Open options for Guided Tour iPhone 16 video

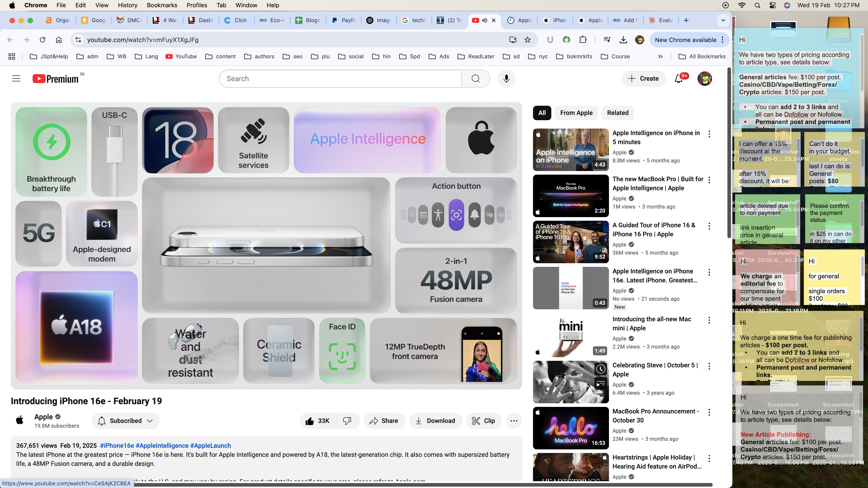pyautogui.click(x=709, y=226)
